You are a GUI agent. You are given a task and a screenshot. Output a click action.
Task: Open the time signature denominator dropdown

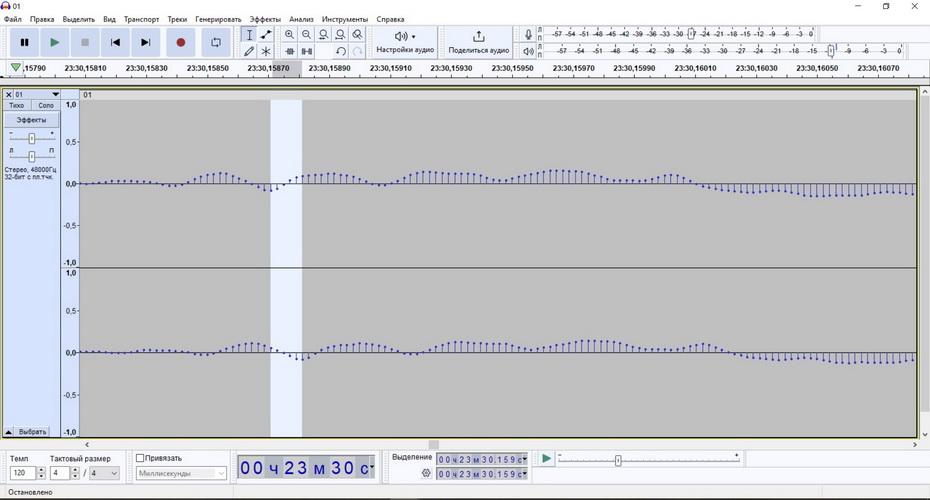tap(104, 473)
